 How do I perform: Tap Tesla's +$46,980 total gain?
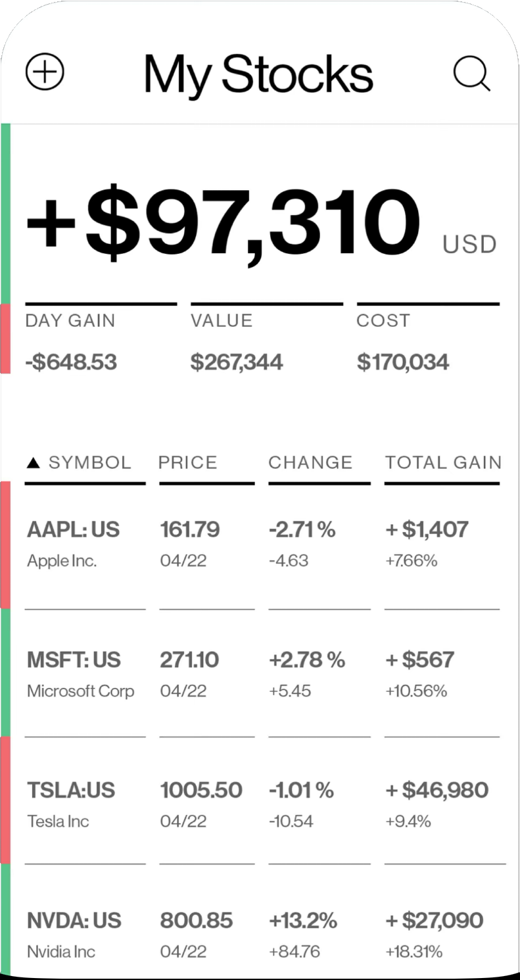coord(437,790)
